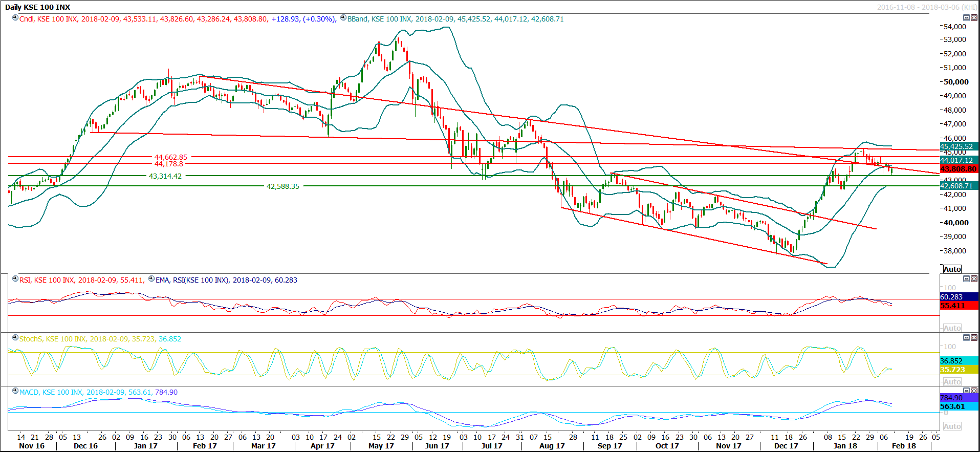This screenshot has width=980, height=452.
Task: Maximize the StochS indicator pane
Action: pyautogui.click(x=966, y=338)
